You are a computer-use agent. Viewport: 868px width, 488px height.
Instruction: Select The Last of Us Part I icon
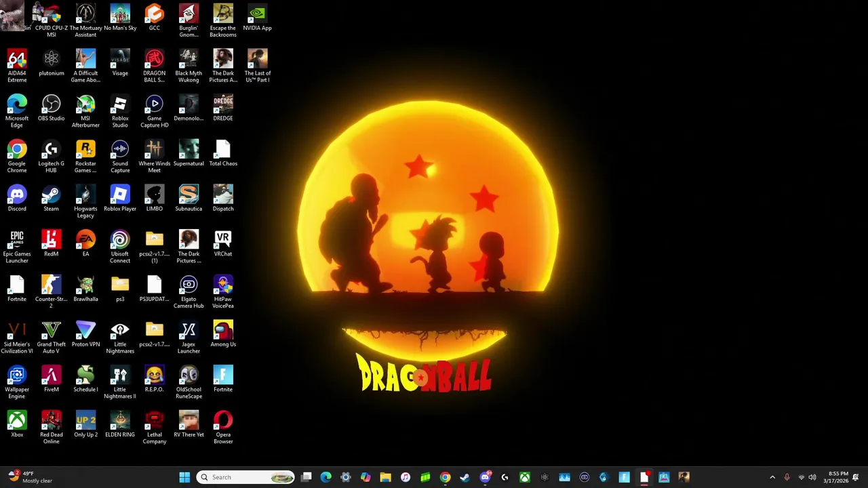(258, 66)
